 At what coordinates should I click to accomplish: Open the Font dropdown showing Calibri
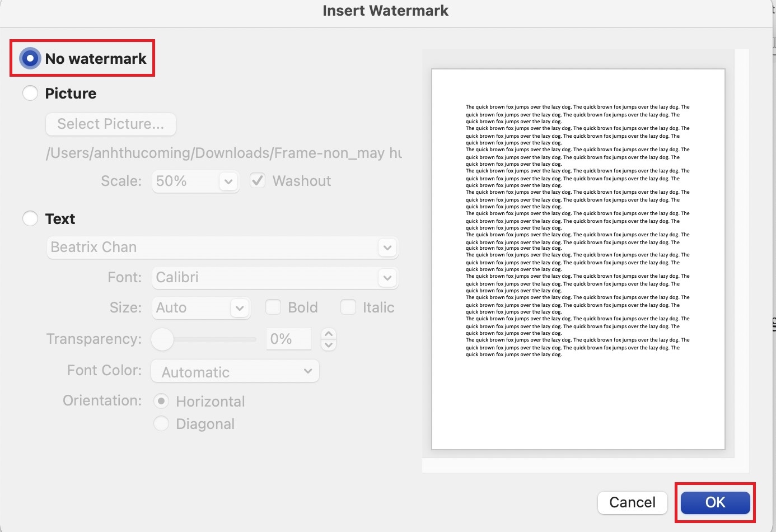point(387,277)
